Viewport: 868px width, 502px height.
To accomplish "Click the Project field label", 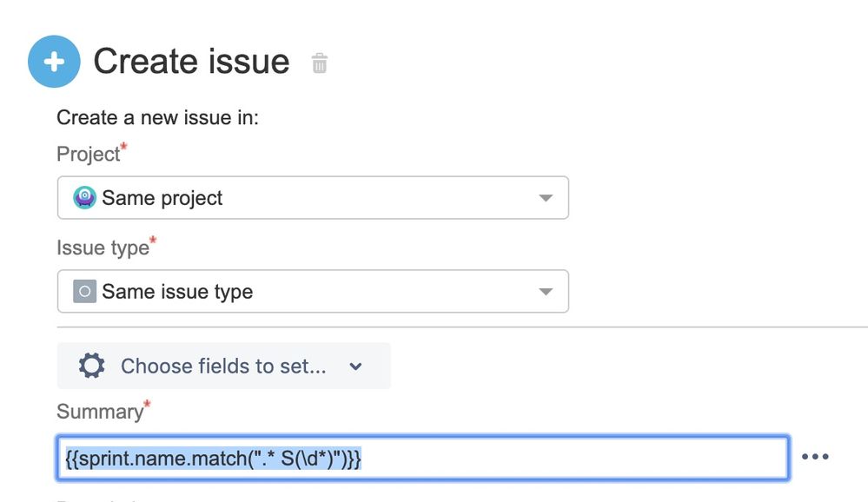I will coord(88,155).
